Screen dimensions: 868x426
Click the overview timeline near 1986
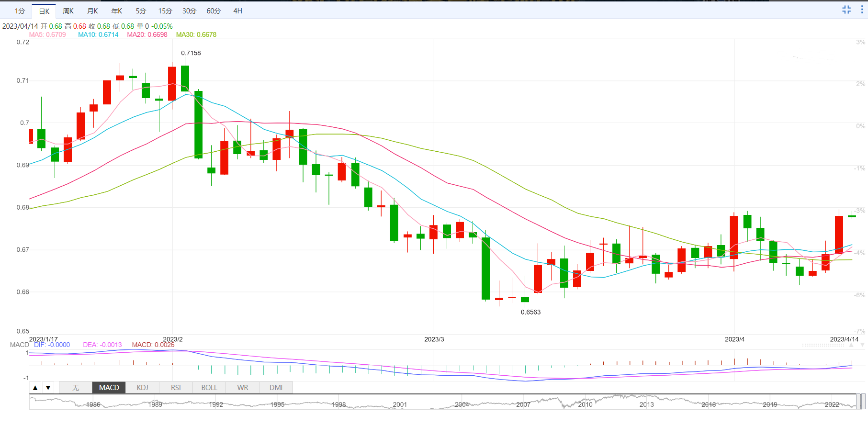93,404
